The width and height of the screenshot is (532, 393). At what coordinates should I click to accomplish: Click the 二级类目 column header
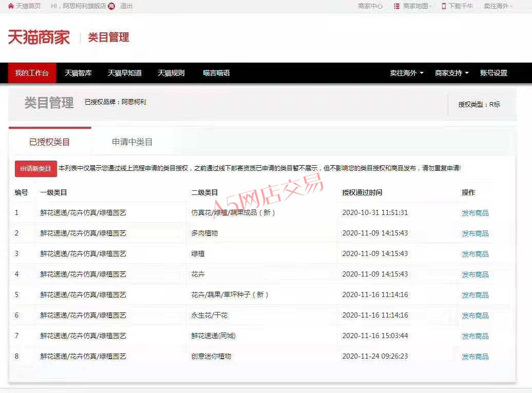pos(204,192)
